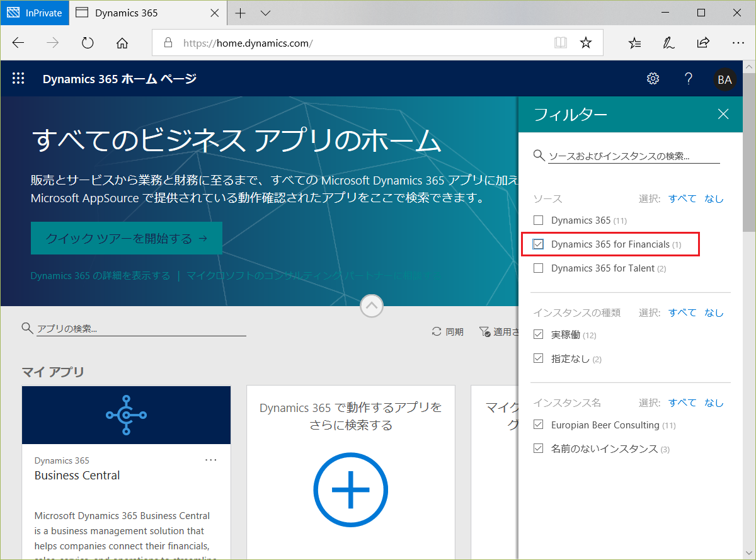Click the InPrivate indicator
The image size is (756, 560).
(x=35, y=13)
